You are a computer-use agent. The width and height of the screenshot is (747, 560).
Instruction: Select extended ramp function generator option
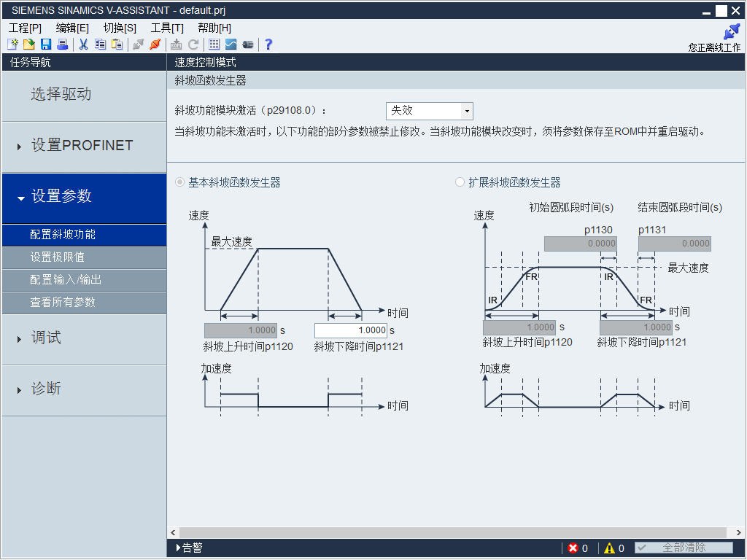click(x=460, y=182)
